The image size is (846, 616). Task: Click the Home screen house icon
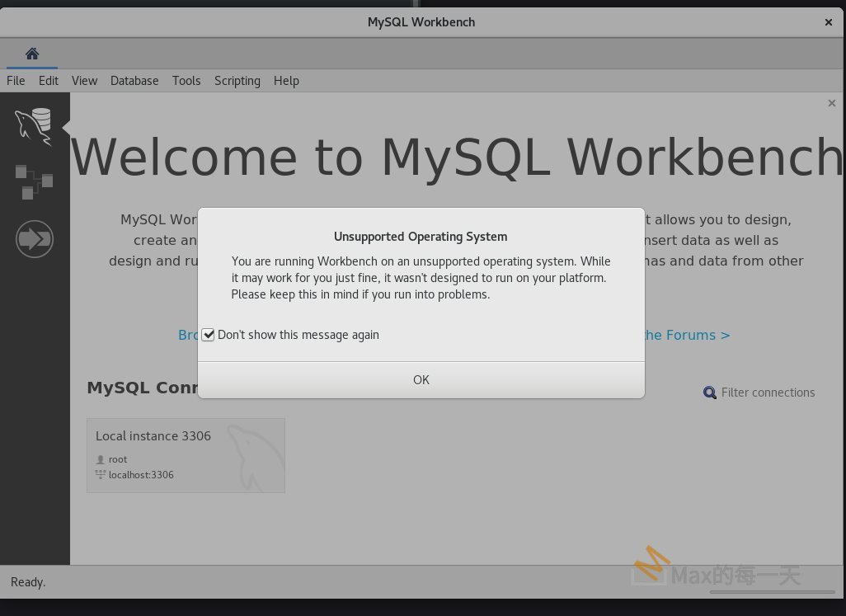[x=31, y=52]
